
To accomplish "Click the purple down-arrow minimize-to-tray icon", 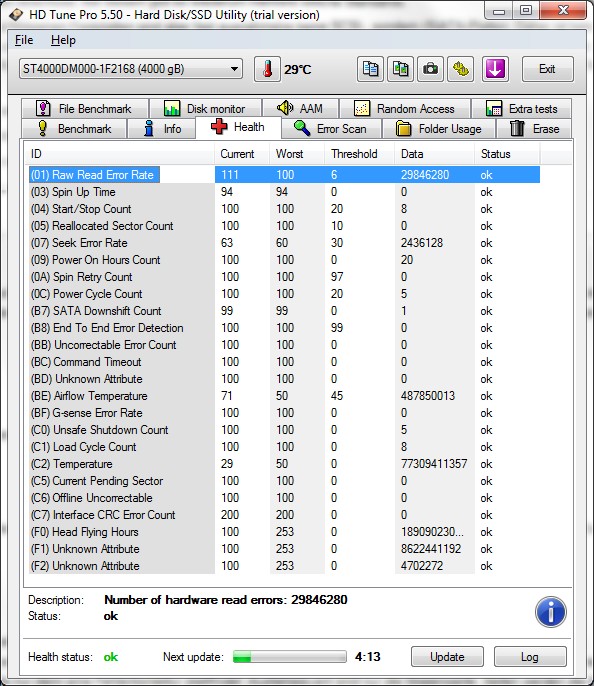I will [x=495, y=69].
